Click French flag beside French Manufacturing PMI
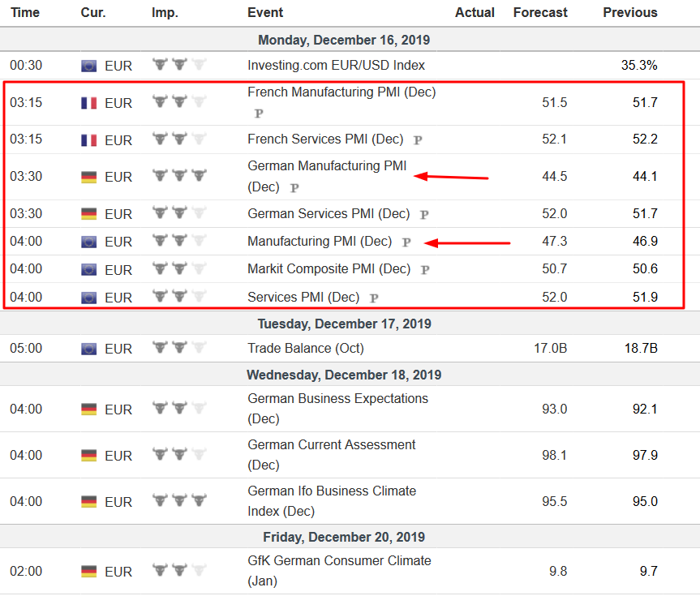The height and width of the screenshot is (596, 700). coord(89,103)
